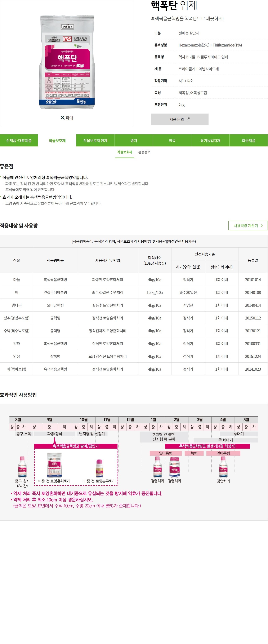Click the 출수30일전 수면처리 method cell
The width and height of the screenshot is (268, 644).
click(x=107, y=292)
